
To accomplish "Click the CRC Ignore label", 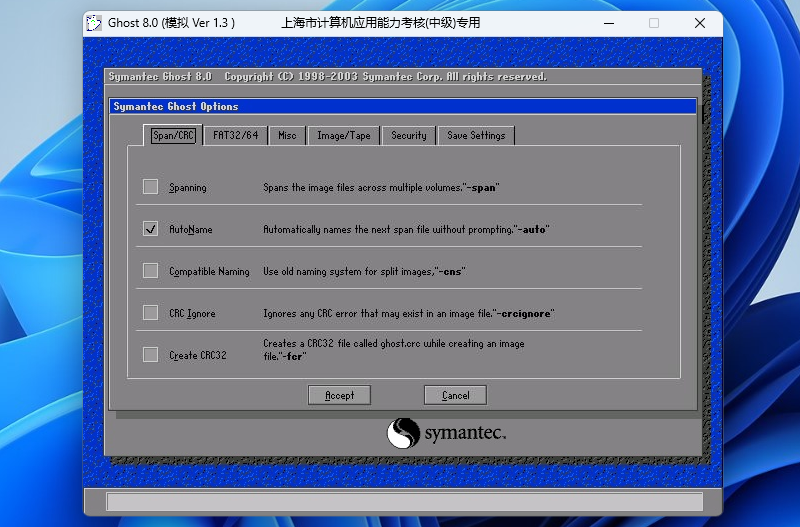I will click(x=192, y=314).
